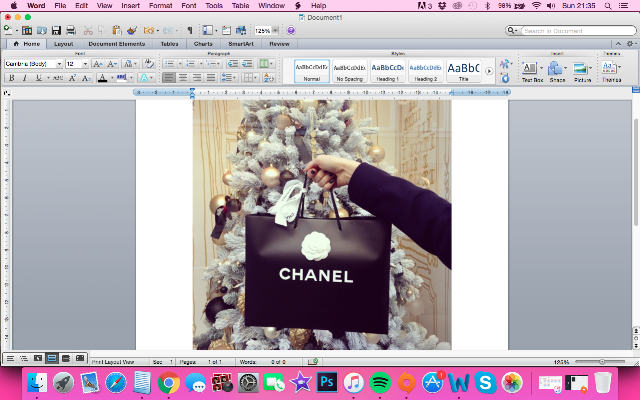Expand the styles gallery arrow
Screen dimensions: 640x400
(489, 71)
